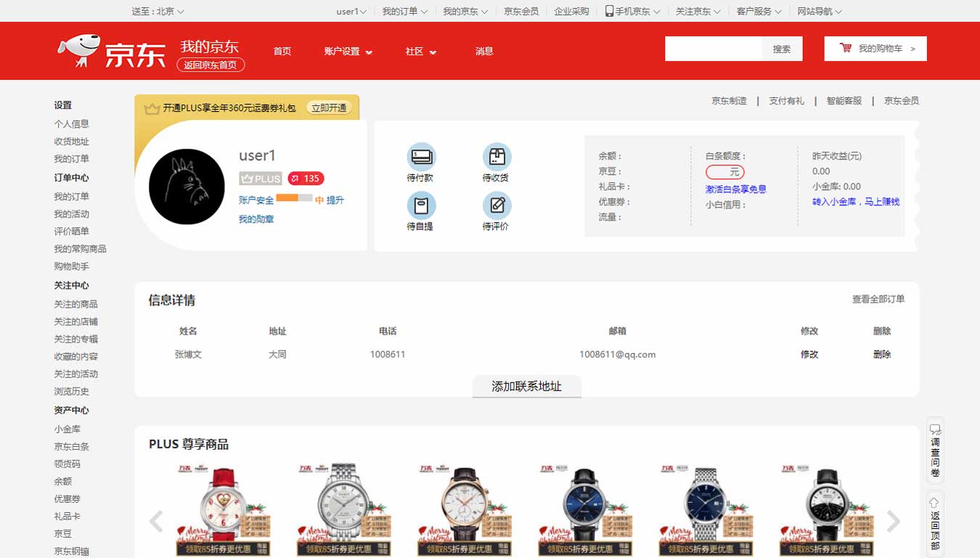This screenshot has width=980, height=558.
Task: Click 智能客服 link
Action: click(x=844, y=101)
